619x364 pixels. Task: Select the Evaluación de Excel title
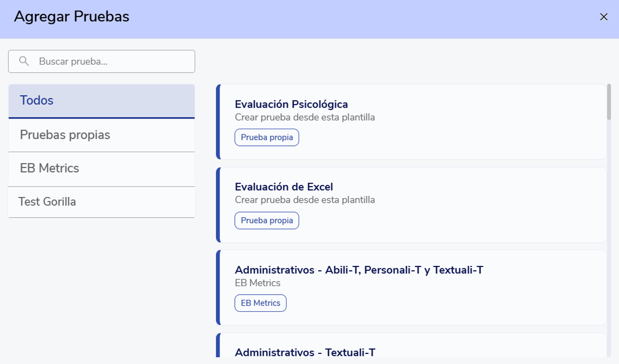click(284, 187)
